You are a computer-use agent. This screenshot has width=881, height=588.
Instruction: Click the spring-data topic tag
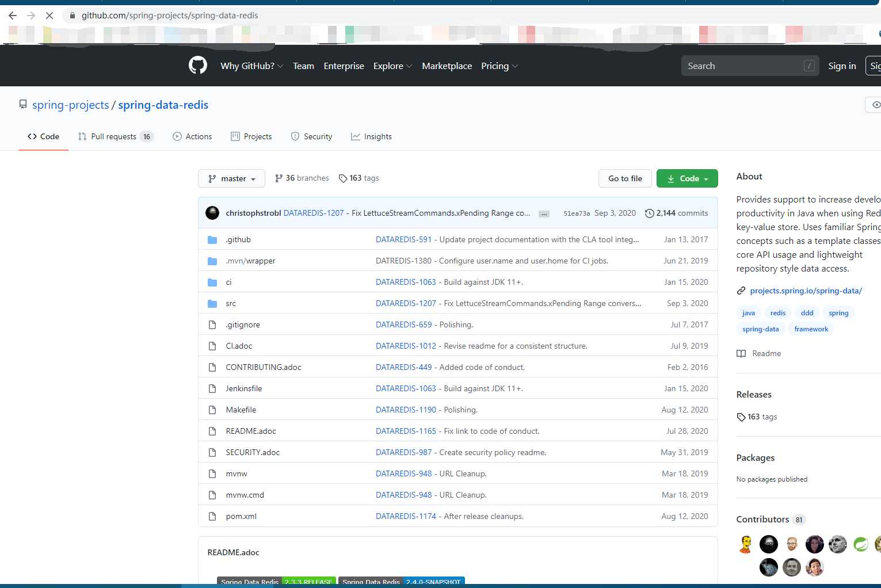pos(761,329)
